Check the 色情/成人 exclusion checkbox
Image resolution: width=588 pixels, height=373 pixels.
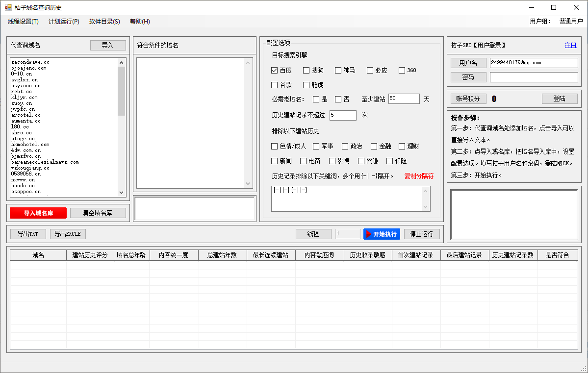click(x=275, y=146)
